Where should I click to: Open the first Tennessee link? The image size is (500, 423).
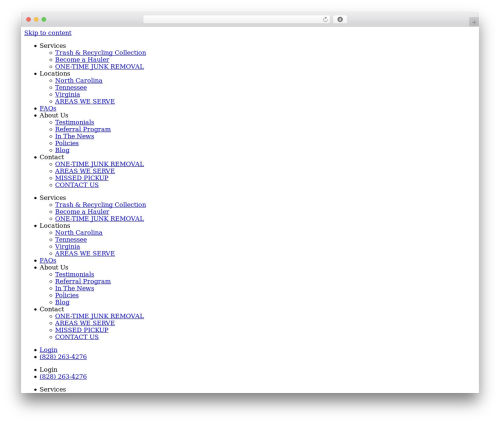click(71, 88)
